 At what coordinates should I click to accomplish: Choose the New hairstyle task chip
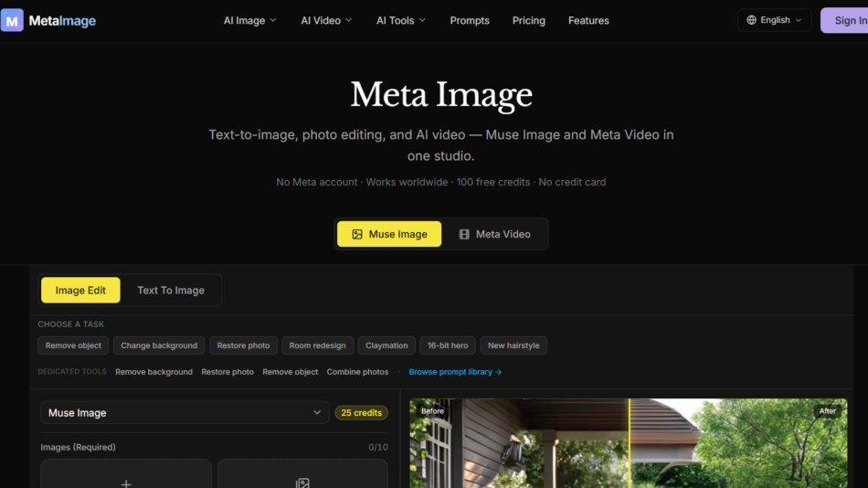[x=513, y=345]
